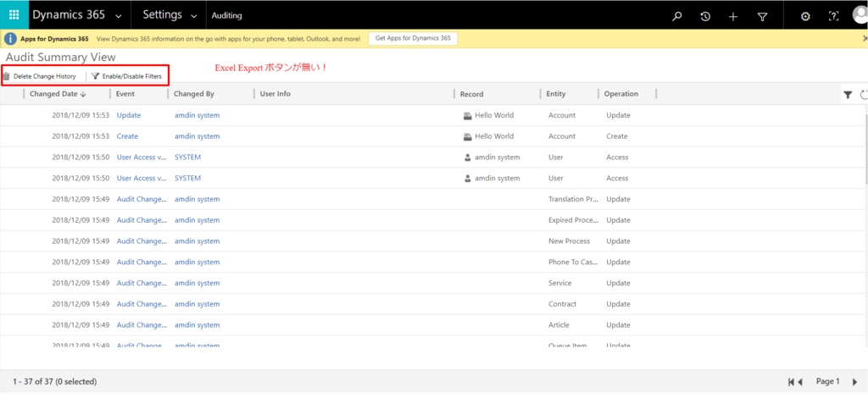Open the search magnifier in top bar
Screen dimensions: 868x404
[x=676, y=16]
